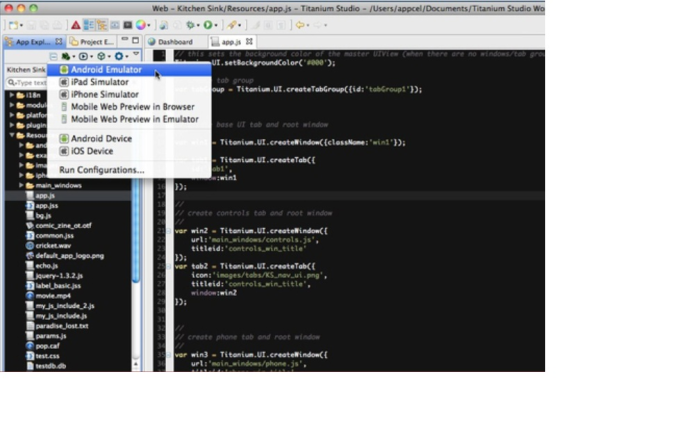Click the green Run play toolbar button
Image resolution: width=700 pixels, height=438 pixels.
pyautogui.click(x=208, y=25)
